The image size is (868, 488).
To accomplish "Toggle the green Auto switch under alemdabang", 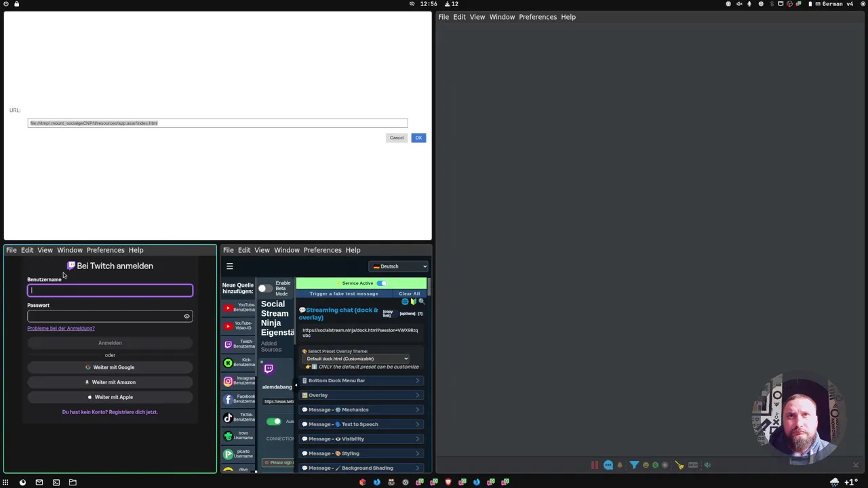I will coord(273,422).
